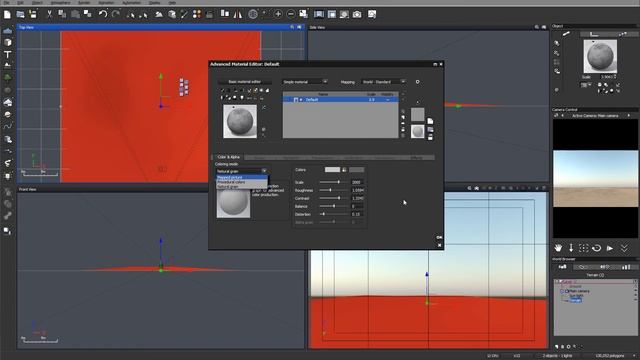Select Main camera in World Browser
Screen dimensions: 640x360
click(580, 291)
